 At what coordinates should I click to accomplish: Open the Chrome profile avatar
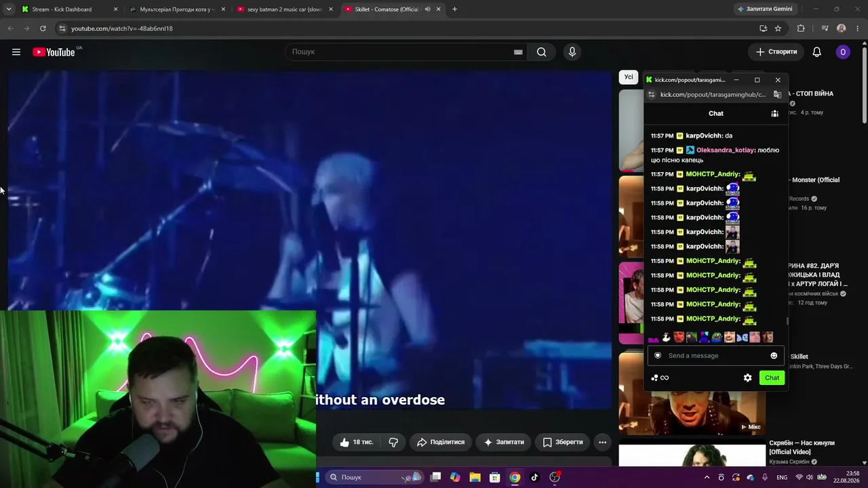(842, 28)
